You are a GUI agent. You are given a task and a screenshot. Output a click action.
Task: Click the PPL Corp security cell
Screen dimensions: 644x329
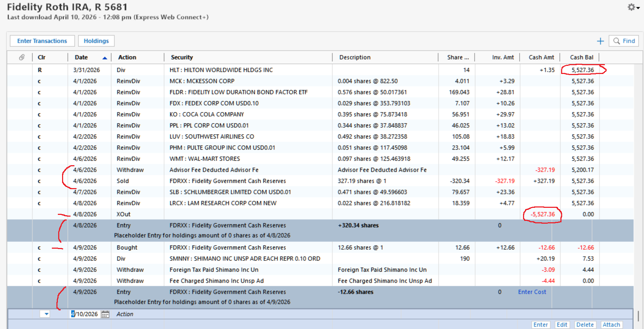[209, 125]
